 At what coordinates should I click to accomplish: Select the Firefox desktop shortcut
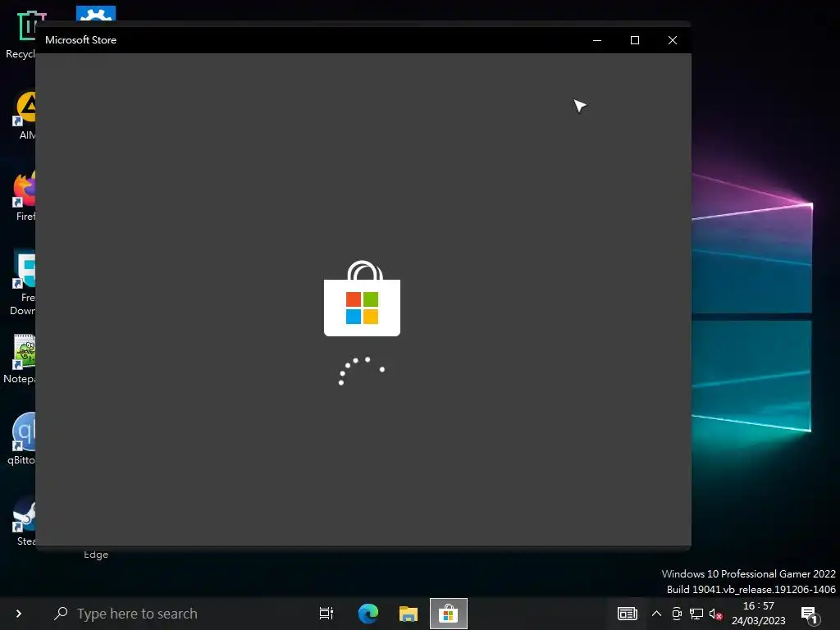24,197
